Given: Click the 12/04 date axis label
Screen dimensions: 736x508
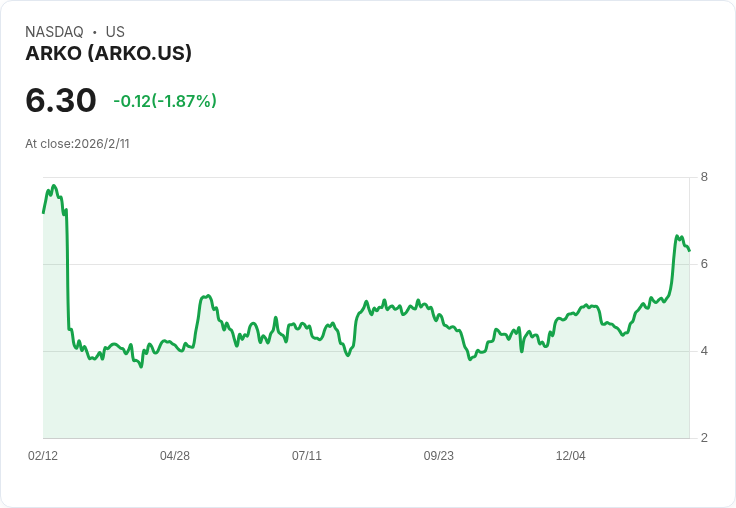Looking at the screenshot, I should 570,456.
